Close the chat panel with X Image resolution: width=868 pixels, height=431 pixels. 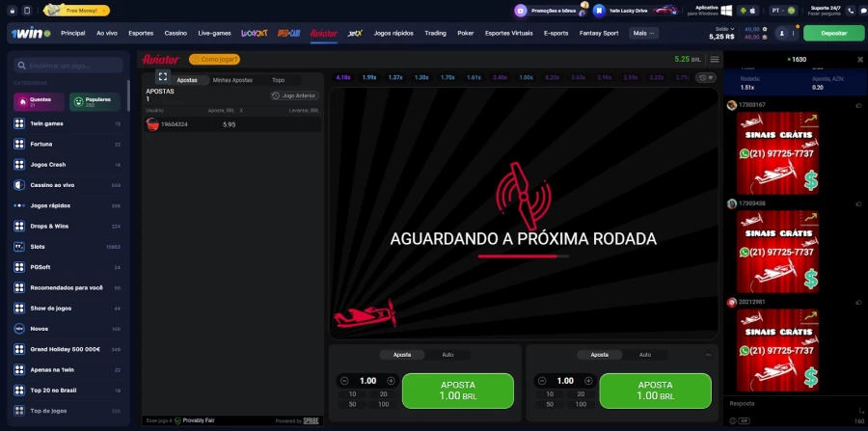pos(860,59)
